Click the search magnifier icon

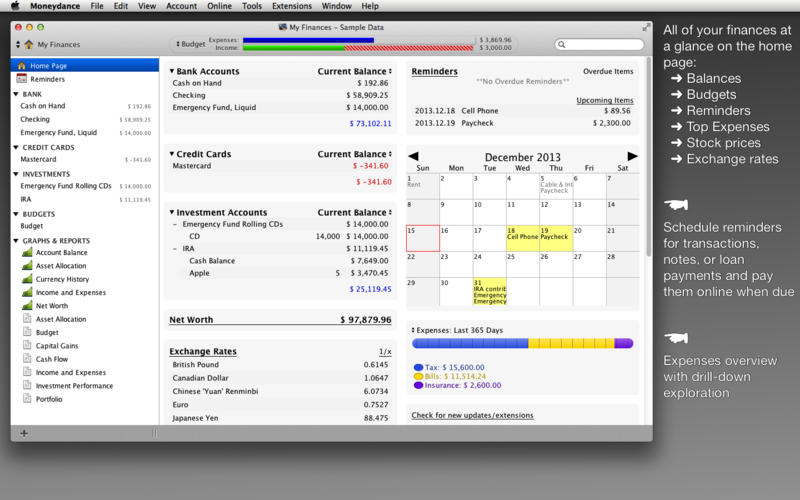562,44
